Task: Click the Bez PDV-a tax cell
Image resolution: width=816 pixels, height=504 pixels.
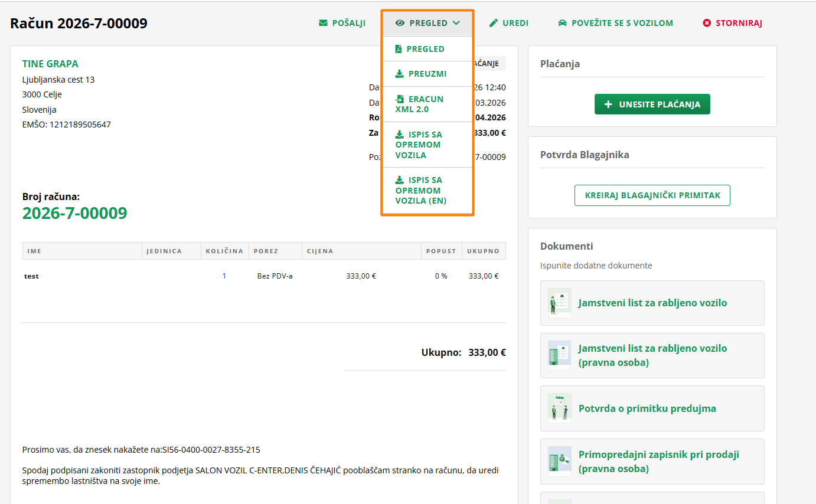Action: 275,276
